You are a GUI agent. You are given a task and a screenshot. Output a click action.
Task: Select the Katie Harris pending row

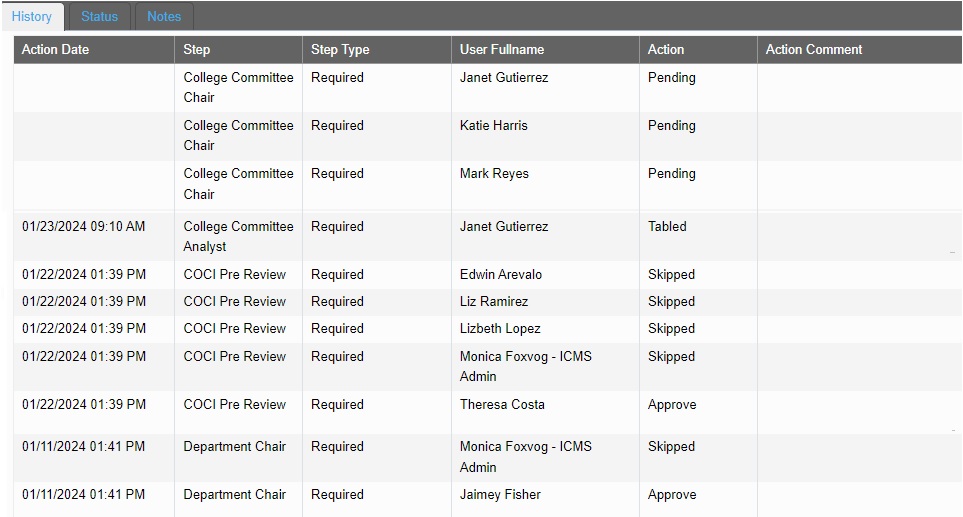(488, 136)
